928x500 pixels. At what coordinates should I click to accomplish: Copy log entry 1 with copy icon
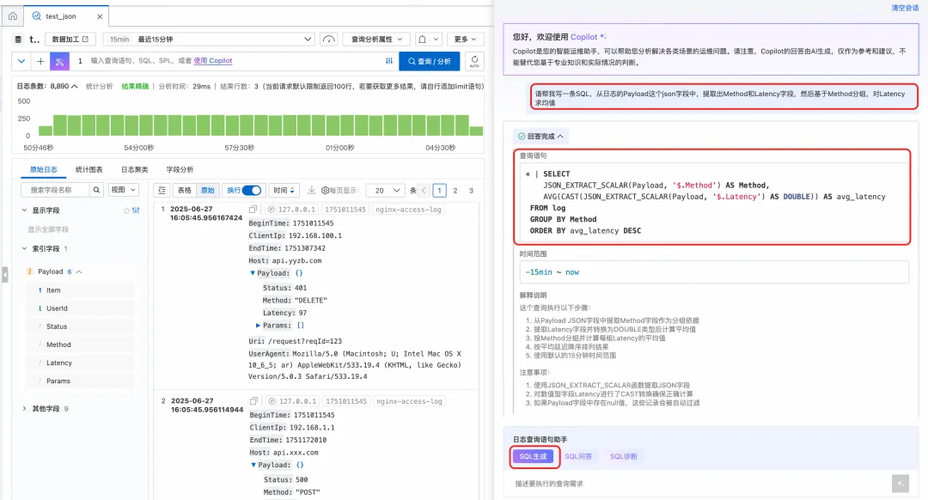(x=253, y=209)
